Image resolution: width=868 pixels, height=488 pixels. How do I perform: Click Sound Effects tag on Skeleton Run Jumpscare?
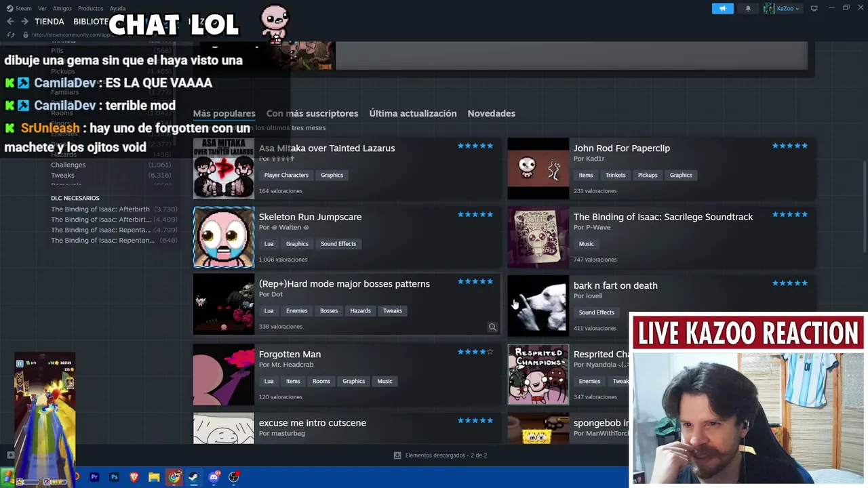tap(338, 244)
